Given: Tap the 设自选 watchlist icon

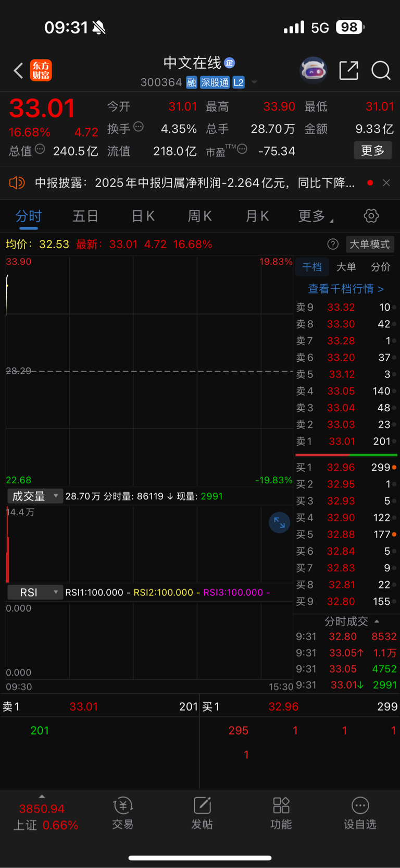Looking at the screenshot, I should tap(360, 813).
